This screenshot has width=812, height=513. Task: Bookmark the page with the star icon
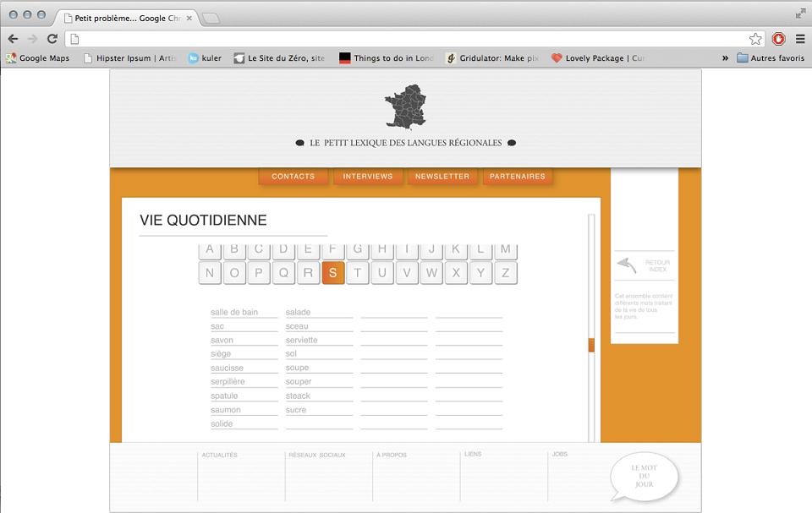coord(755,39)
